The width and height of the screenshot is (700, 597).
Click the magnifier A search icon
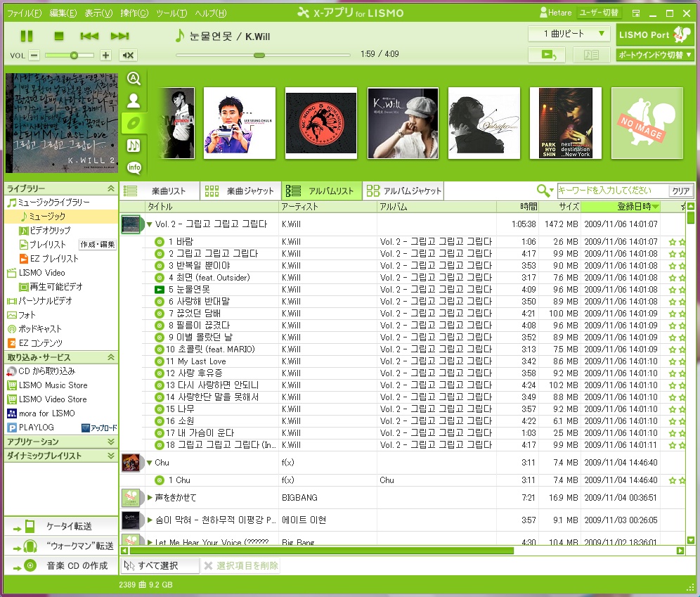click(134, 79)
